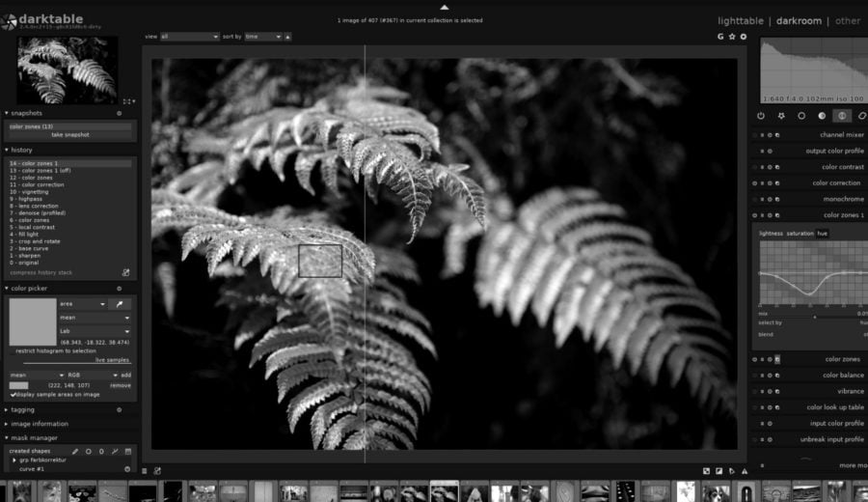Click the live sample color swatch
This screenshot has width=868, height=502.
coord(19,385)
